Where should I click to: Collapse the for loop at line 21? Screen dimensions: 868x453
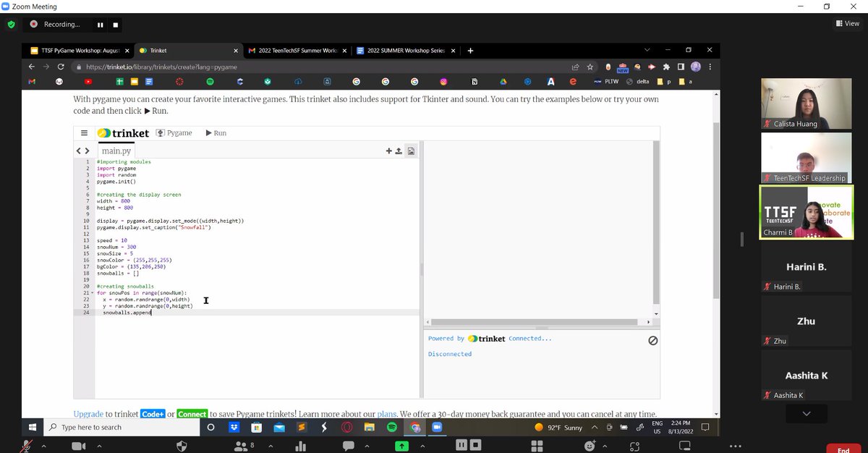pos(92,293)
